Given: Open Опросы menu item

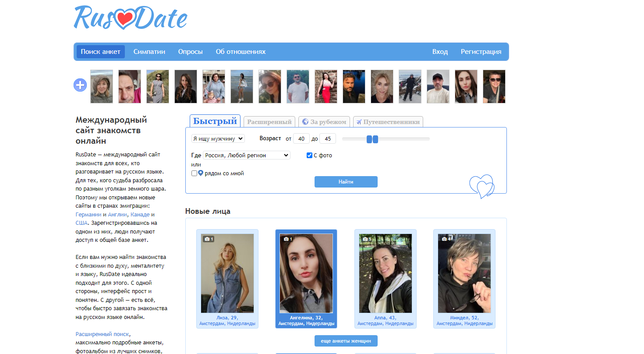Looking at the screenshot, I should coord(191,52).
